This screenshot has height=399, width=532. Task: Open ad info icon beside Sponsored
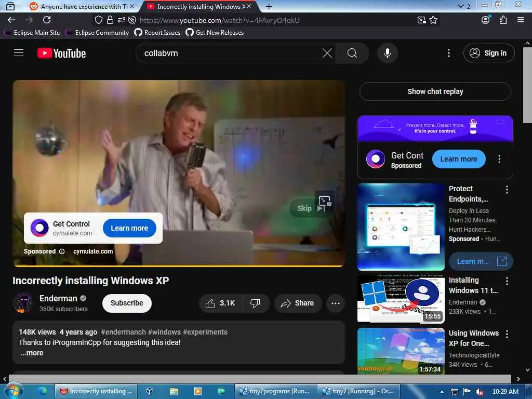tap(62, 251)
